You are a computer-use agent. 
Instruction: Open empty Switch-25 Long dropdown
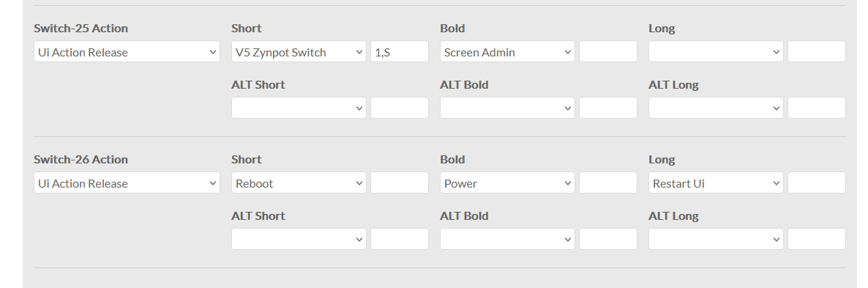[717, 52]
